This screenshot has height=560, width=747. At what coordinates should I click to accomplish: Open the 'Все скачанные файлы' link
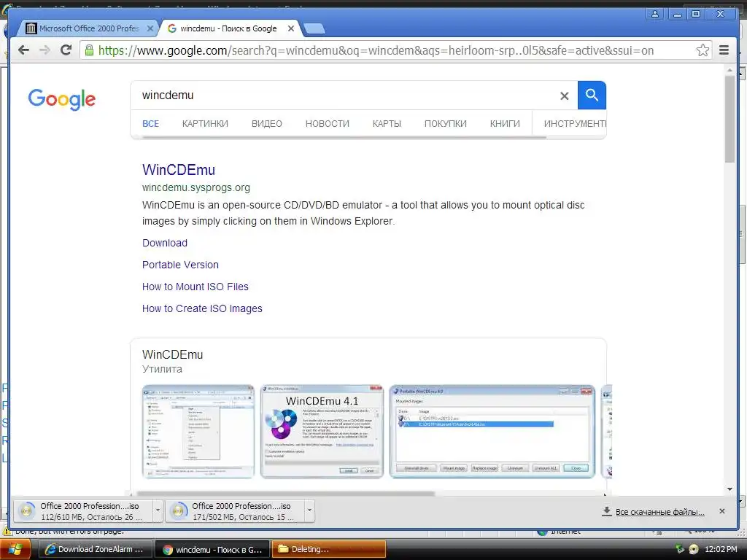(x=659, y=512)
